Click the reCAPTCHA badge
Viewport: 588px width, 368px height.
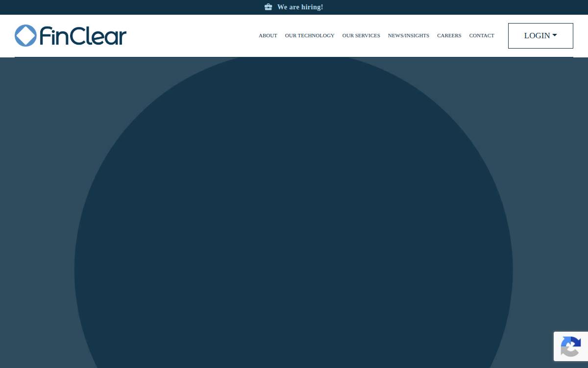tap(571, 346)
